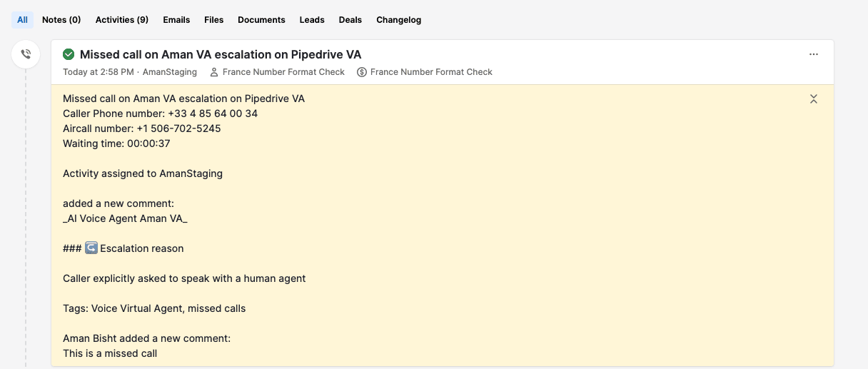Click the This is a missed call text
868x369 pixels.
coord(110,353)
